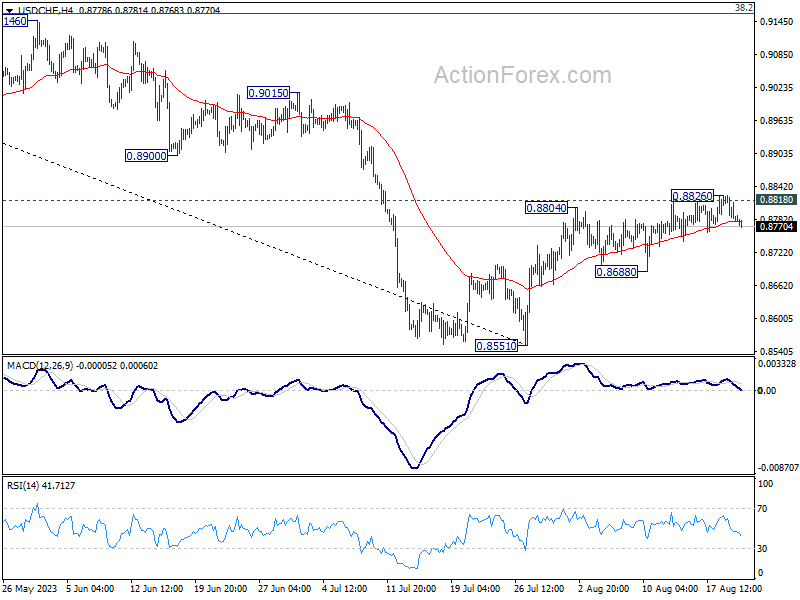Click the 27 Jun 04:00 time label
The width and height of the screenshot is (800, 600).
285,589
